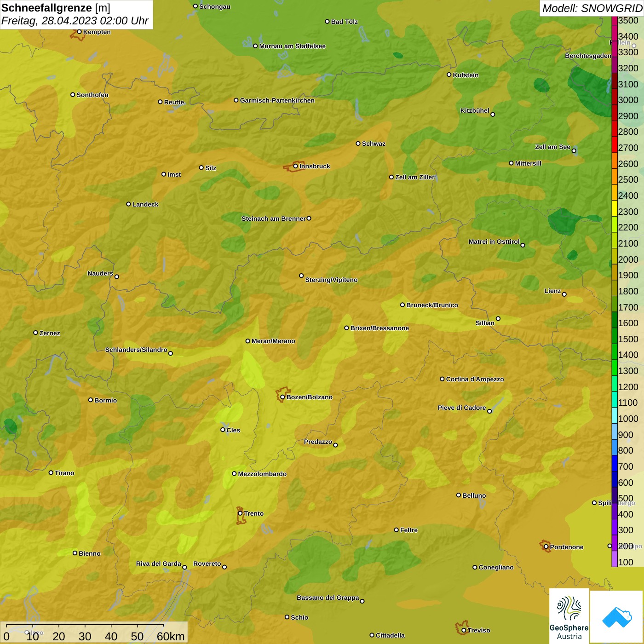
Task: Click the 'Matrei in Osttirol' map label
Action: point(494,241)
